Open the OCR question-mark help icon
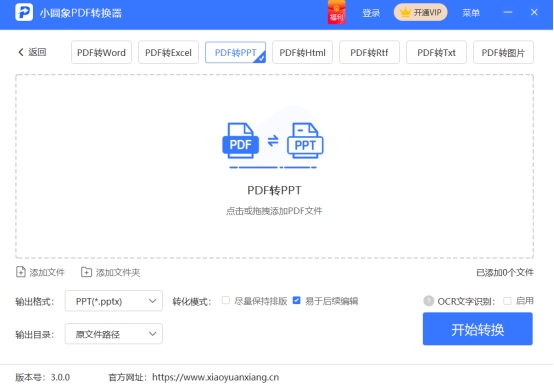Screen dimensions: 554x388 click(428, 301)
